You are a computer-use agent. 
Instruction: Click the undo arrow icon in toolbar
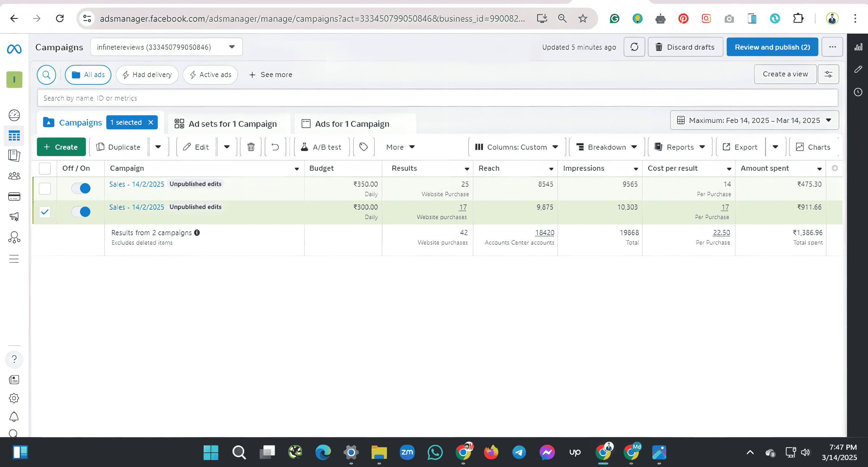click(x=275, y=147)
